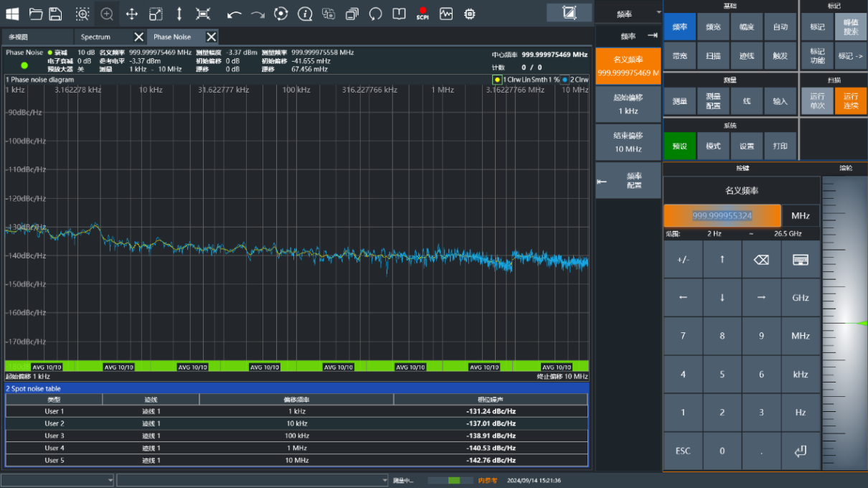Open the MHz unit selector beside frequency field

(x=801, y=216)
